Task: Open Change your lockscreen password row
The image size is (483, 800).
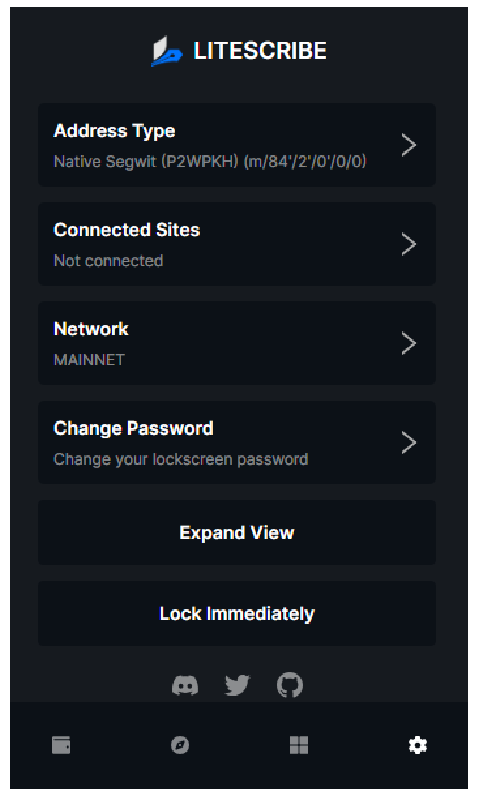Action: pyautogui.click(x=237, y=442)
